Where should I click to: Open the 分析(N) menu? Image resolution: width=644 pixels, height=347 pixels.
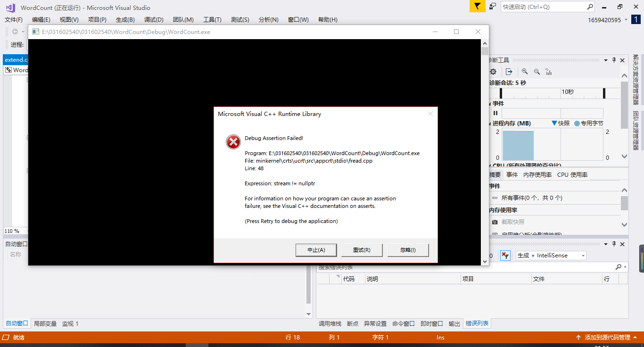[x=268, y=20]
